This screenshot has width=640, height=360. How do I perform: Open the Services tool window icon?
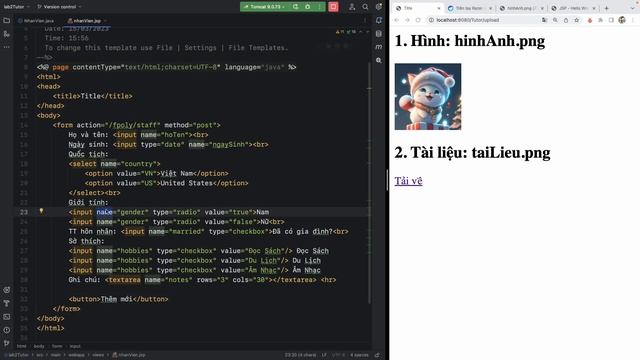(x=7, y=290)
